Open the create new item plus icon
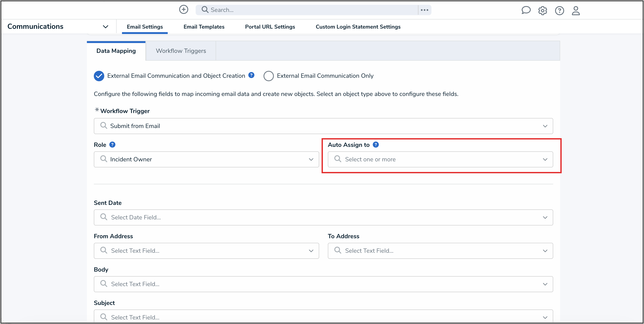The width and height of the screenshot is (644, 324). (183, 10)
